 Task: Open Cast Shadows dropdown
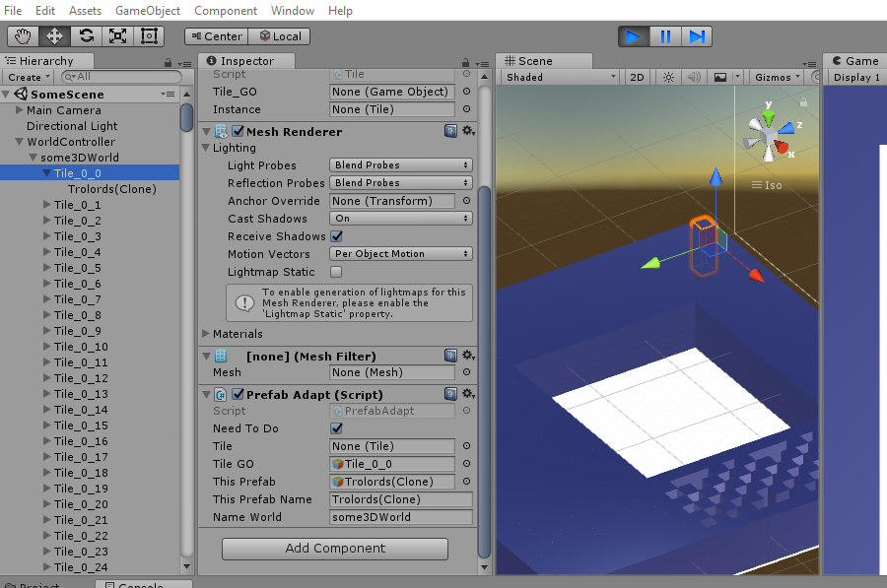click(x=400, y=219)
